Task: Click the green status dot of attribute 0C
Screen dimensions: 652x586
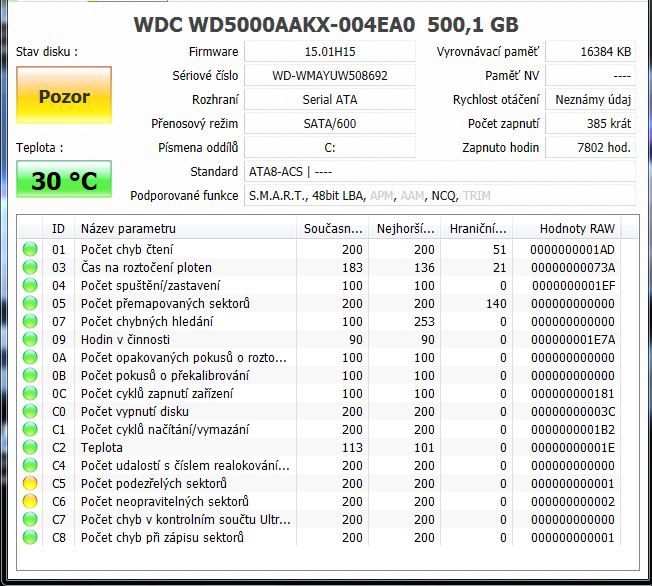Action: coord(30,393)
